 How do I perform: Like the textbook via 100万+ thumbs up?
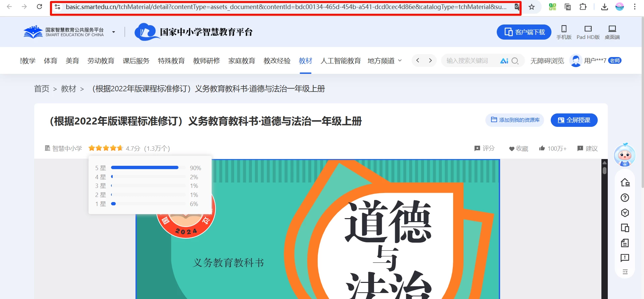tap(553, 148)
